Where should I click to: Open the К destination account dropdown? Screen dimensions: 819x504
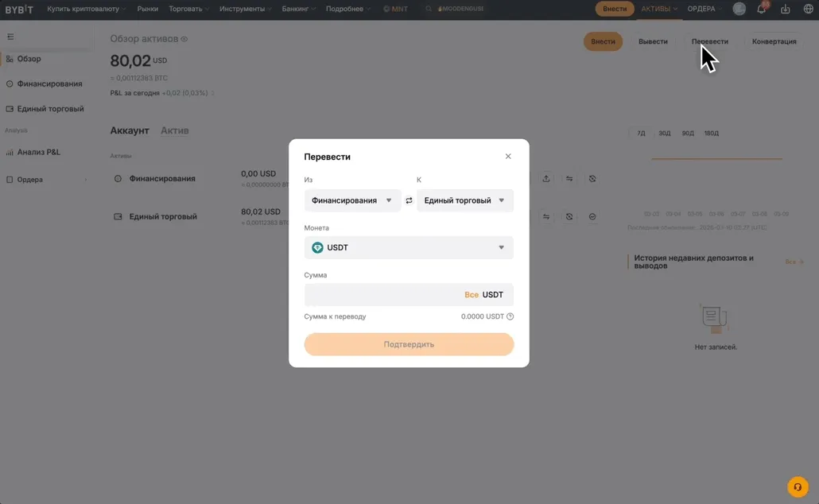point(464,200)
